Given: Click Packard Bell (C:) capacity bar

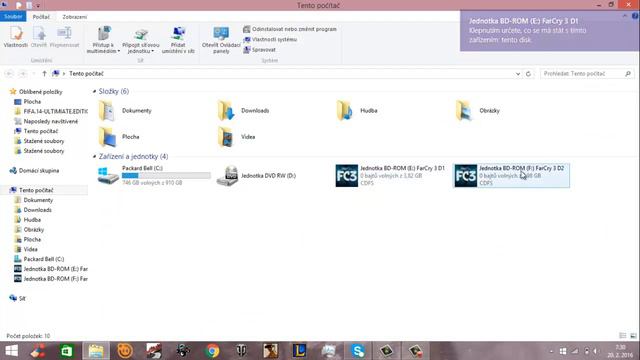Looking at the screenshot, I should click(166, 176).
